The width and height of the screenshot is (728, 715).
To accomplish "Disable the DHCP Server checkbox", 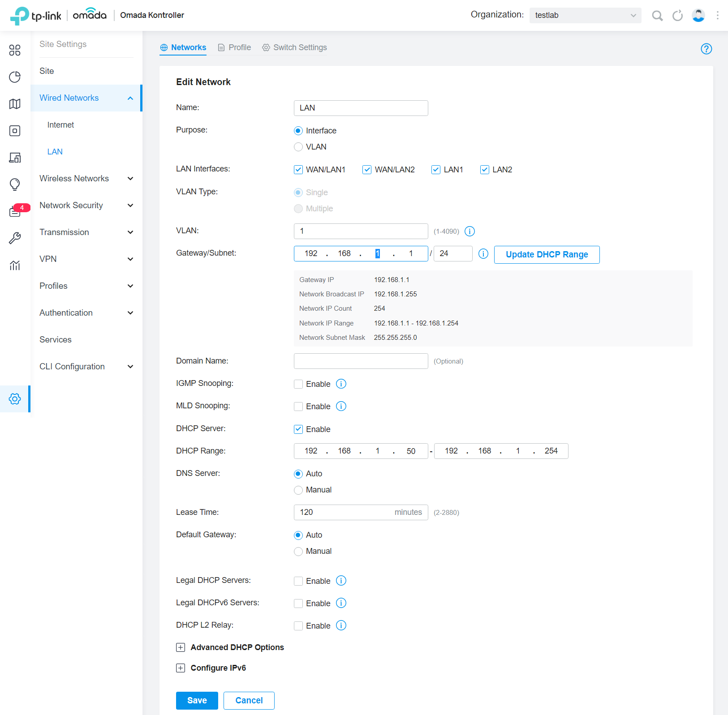I will (x=298, y=429).
